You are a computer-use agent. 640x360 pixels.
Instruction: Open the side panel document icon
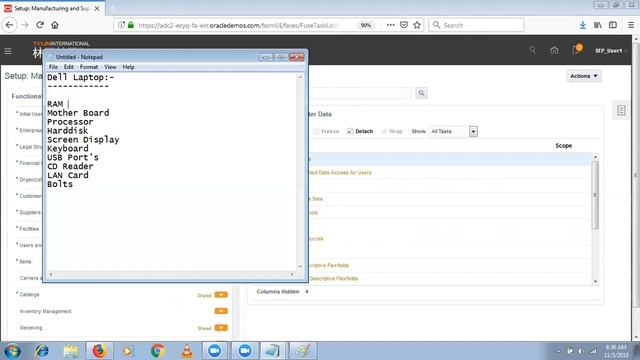point(621,110)
